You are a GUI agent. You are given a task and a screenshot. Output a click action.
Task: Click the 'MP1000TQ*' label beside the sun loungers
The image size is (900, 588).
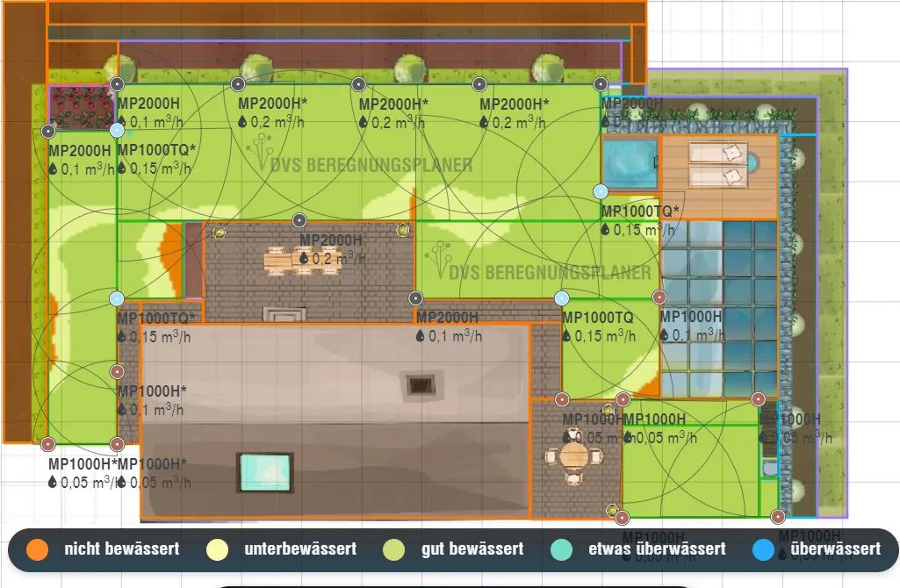coord(640,212)
